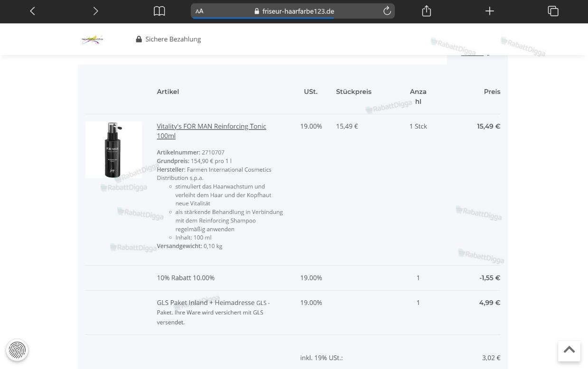Show the open tabs overview icon

553,11
